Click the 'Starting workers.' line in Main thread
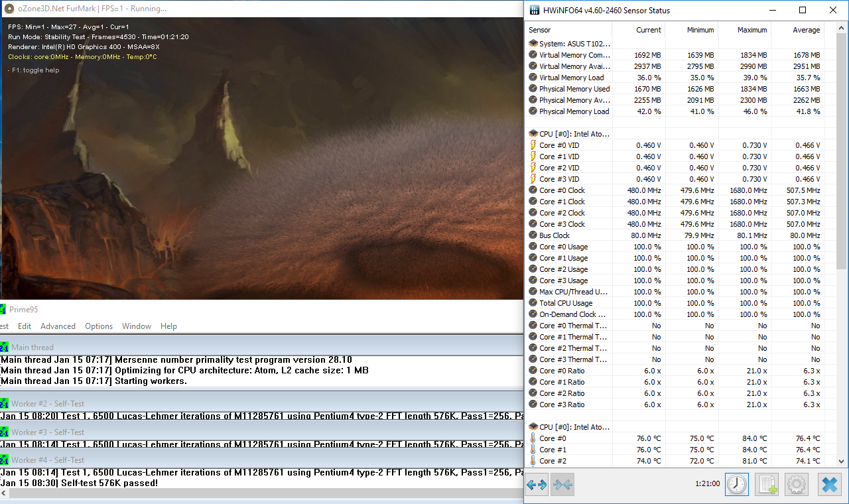This screenshot has height=504, width=849. click(151, 381)
